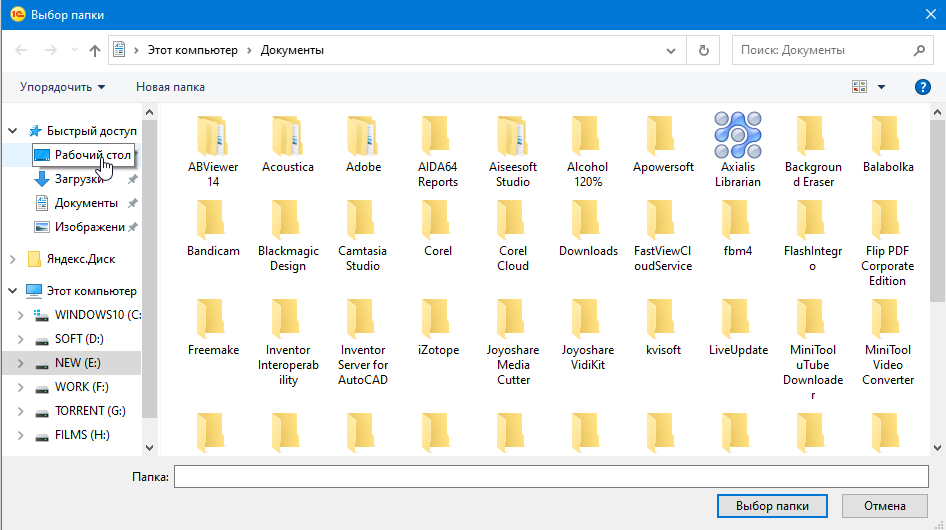Open the Corel Cloud folder
The height and width of the screenshot is (530, 946).
click(x=513, y=237)
